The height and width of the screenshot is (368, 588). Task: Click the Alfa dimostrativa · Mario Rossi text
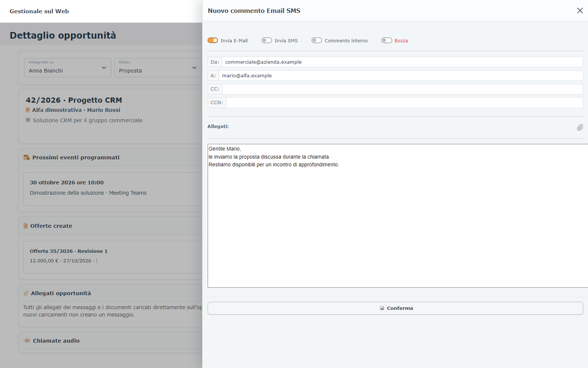pos(76,110)
